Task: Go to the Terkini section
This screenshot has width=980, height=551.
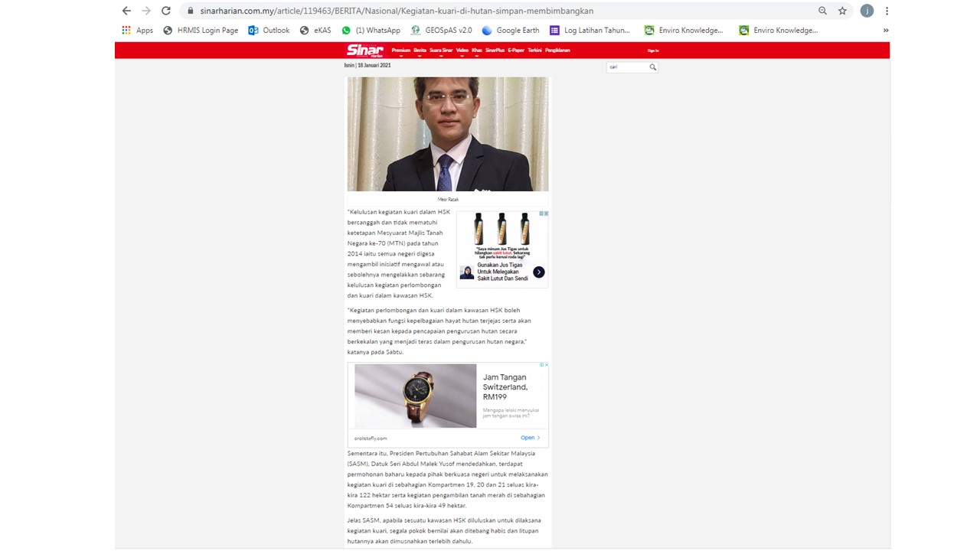Action: [x=534, y=51]
